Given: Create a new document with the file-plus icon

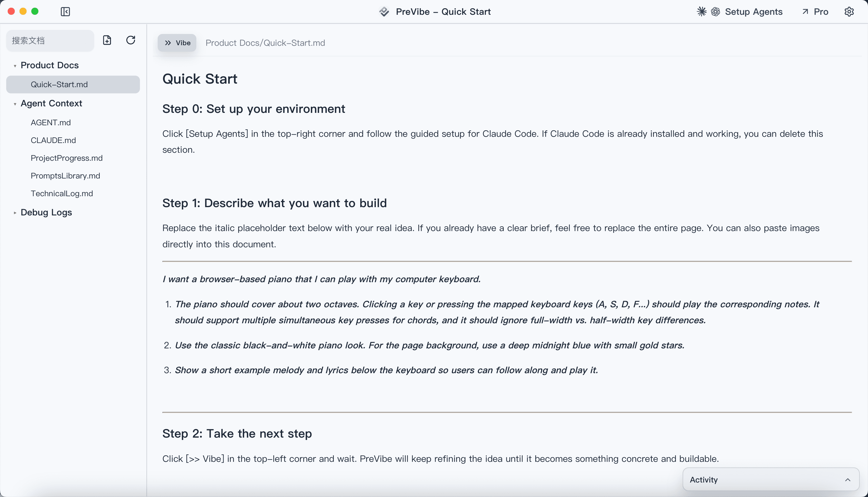Looking at the screenshot, I should (x=107, y=40).
